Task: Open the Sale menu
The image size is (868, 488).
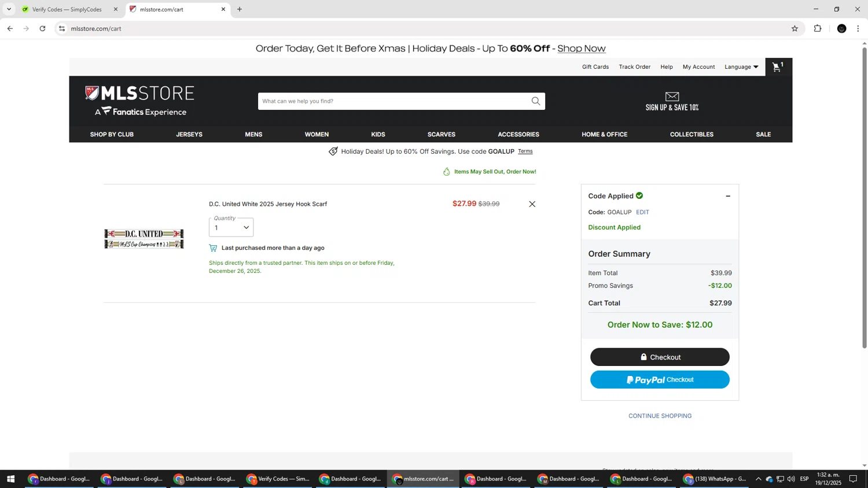Action: (x=763, y=135)
